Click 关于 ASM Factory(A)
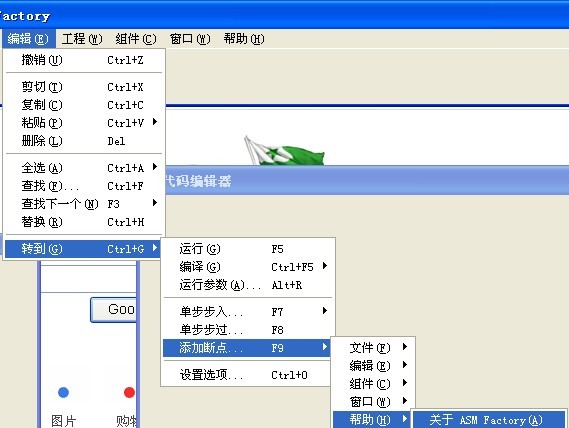The width and height of the screenshot is (569, 428). point(488,420)
